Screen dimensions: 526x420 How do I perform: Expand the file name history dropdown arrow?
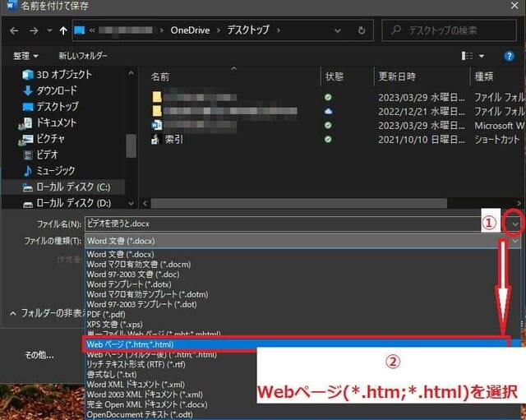(514, 224)
